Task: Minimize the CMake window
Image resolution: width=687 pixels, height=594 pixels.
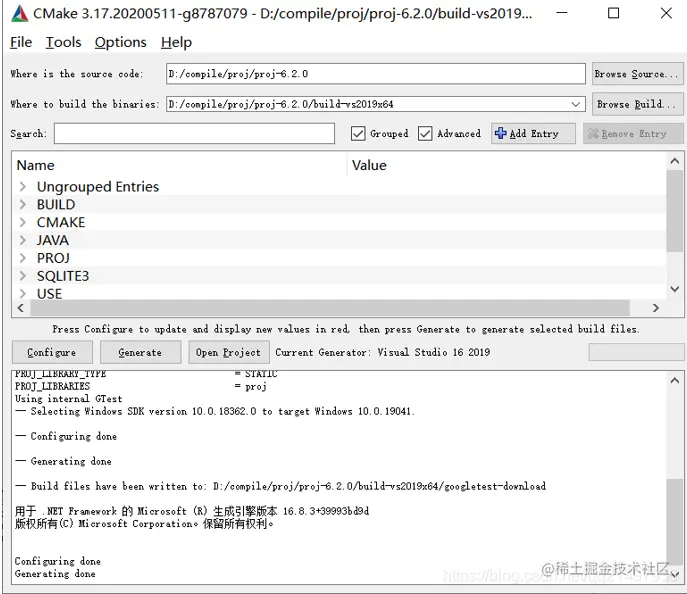Action: [562, 13]
